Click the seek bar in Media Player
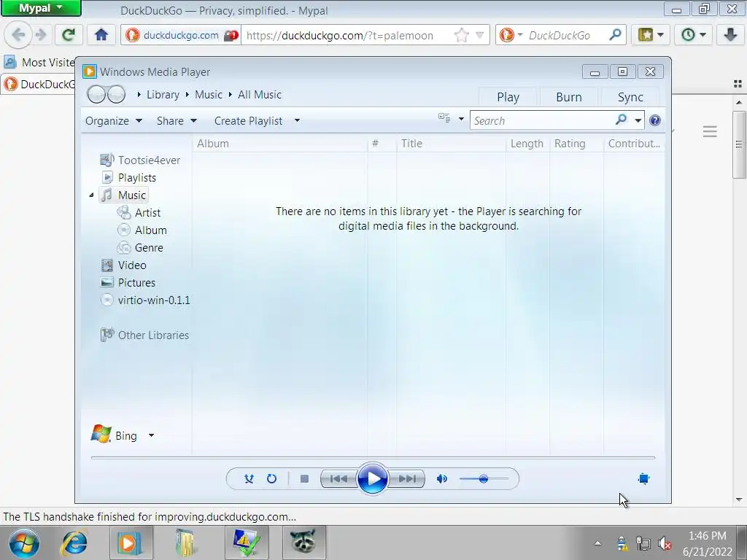747x560 pixels. 373,458
